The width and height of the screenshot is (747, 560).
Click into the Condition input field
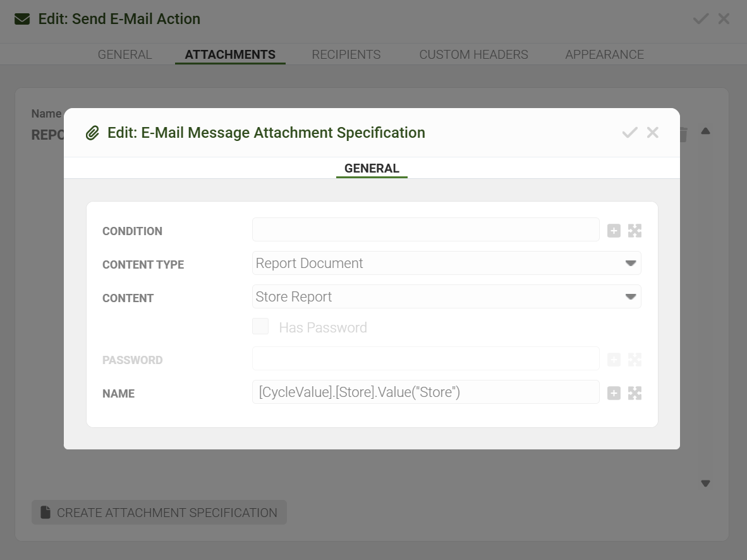click(x=425, y=230)
